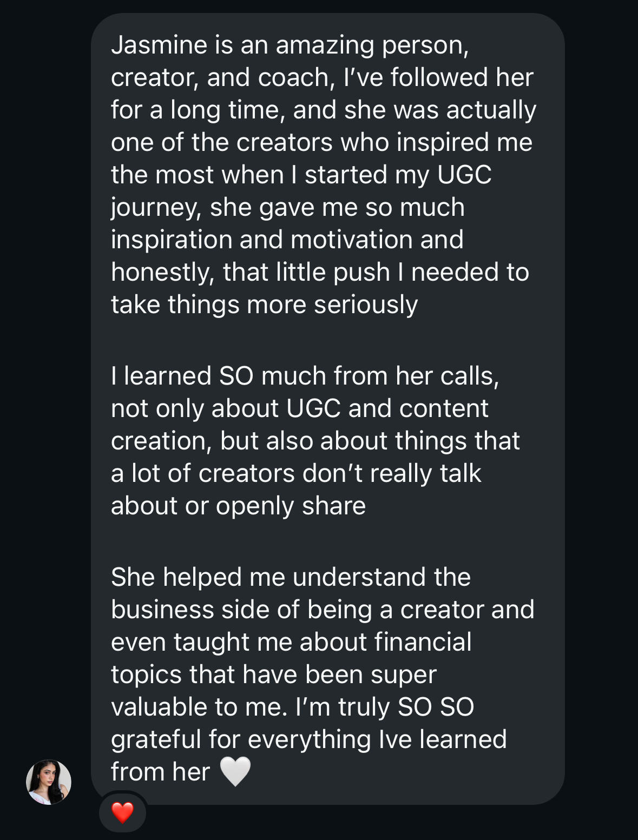Image resolution: width=638 pixels, height=840 pixels.
Task: Click the word 'business' in the last paragraph
Action: [x=163, y=610]
